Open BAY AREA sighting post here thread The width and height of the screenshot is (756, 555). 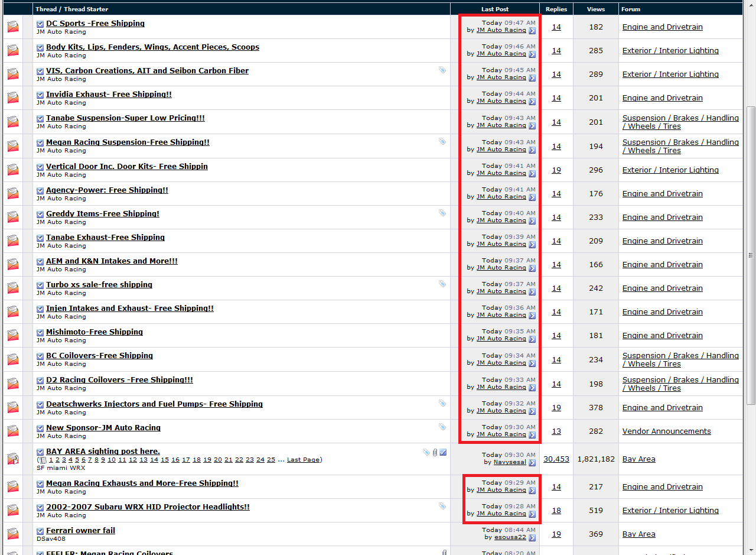click(103, 452)
